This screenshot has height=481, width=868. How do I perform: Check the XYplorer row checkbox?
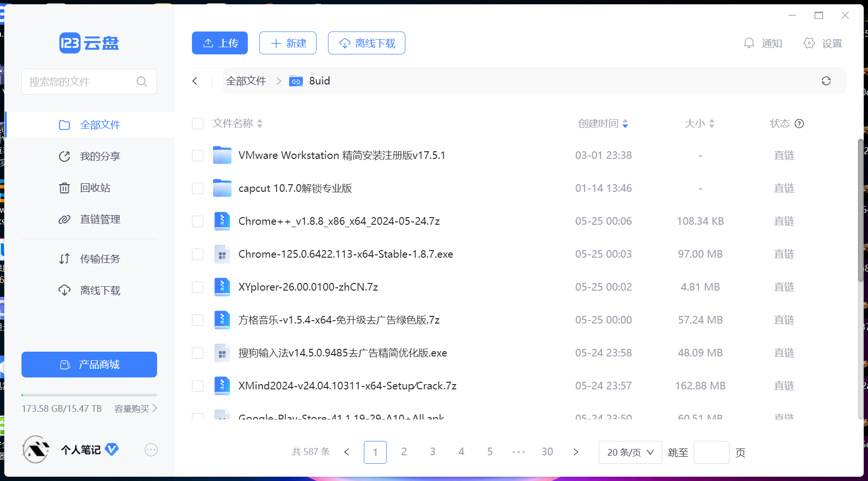198,287
